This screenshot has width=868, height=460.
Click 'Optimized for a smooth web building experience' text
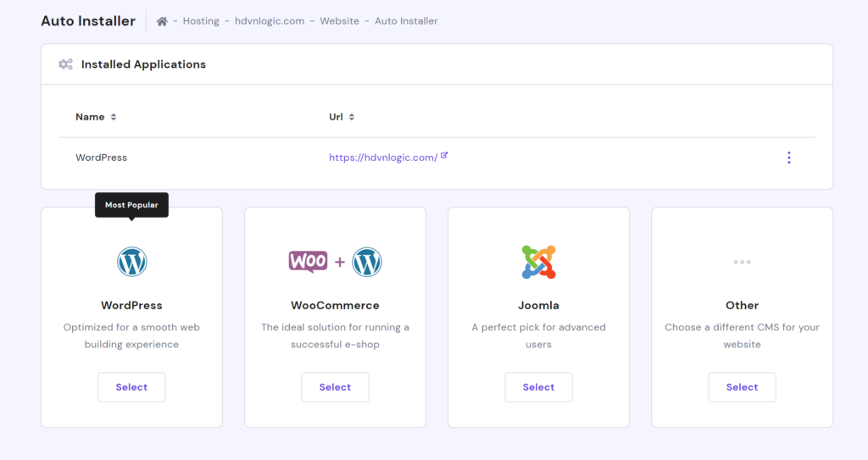click(131, 335)
